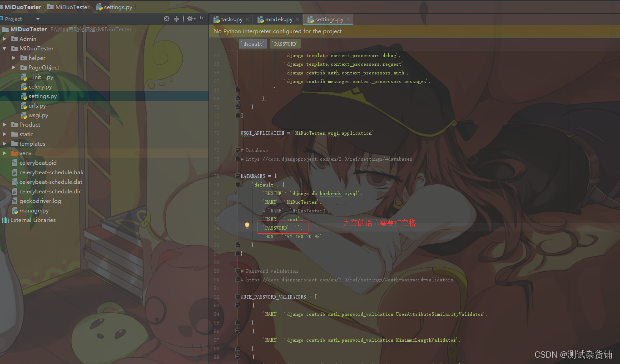Screen dimensions: 620x364
Task: Click the PageObject folder label
Action: [x=44, y=67]
